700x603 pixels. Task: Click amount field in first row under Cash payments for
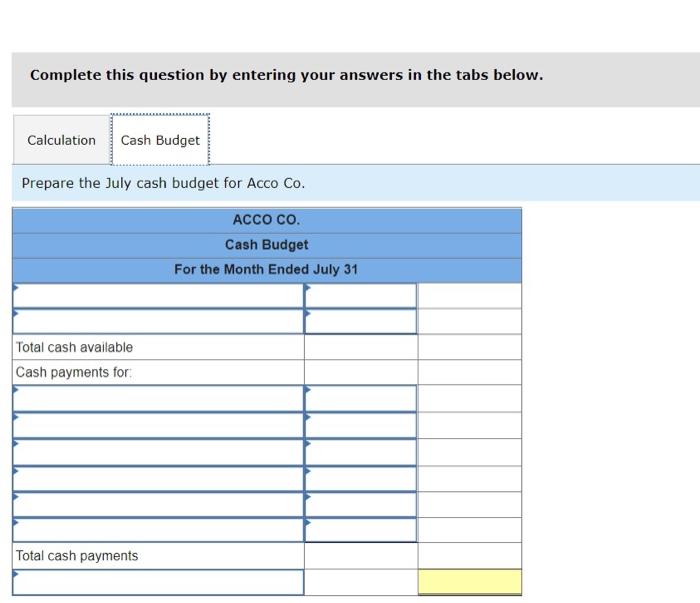[361, 399]
